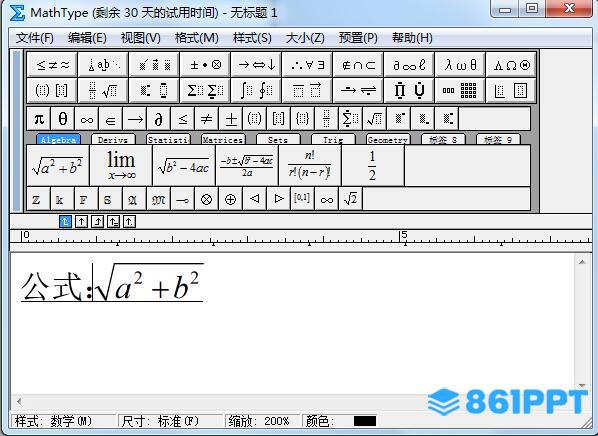Open the arrow symbols palette
Screen dimensions: 598x436
point(257,65)
